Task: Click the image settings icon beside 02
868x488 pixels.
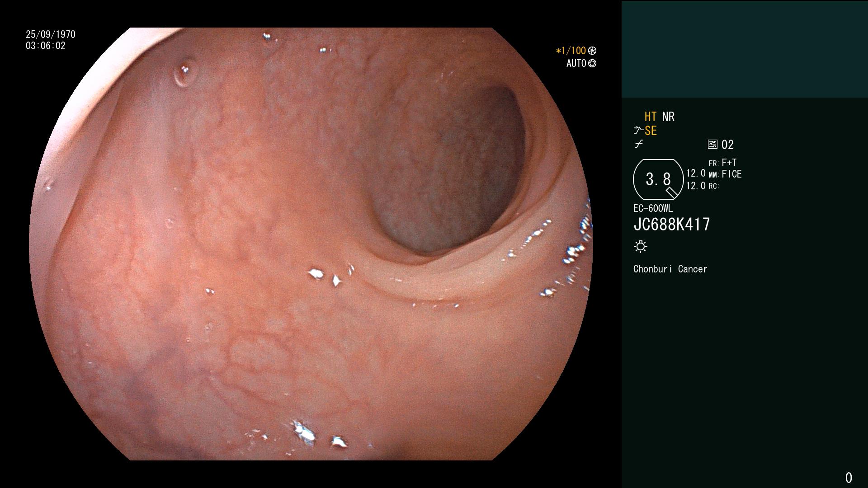Action: [x=712, y=144]
